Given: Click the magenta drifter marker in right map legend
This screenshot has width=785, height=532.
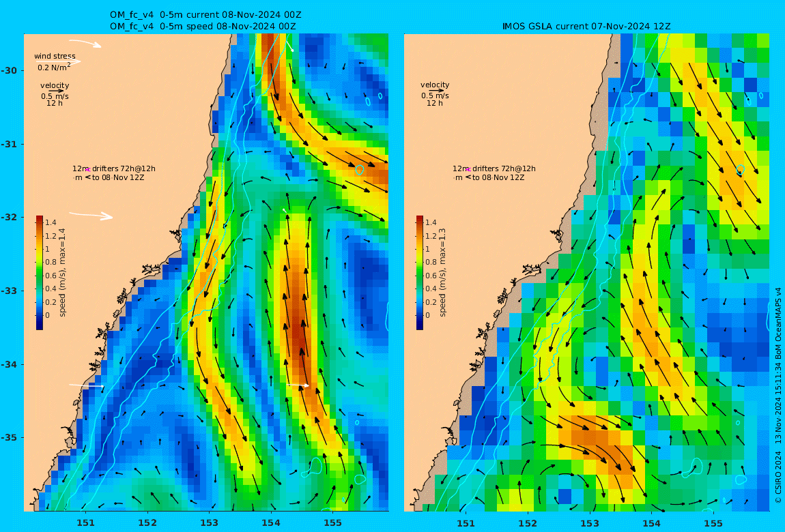Looking at the screenshot, I should (468, 170).
